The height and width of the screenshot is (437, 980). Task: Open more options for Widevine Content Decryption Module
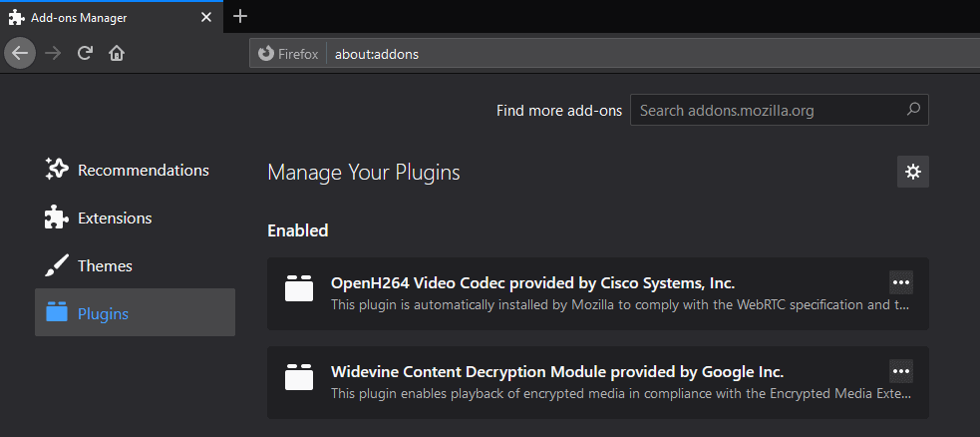click(901, 371)
